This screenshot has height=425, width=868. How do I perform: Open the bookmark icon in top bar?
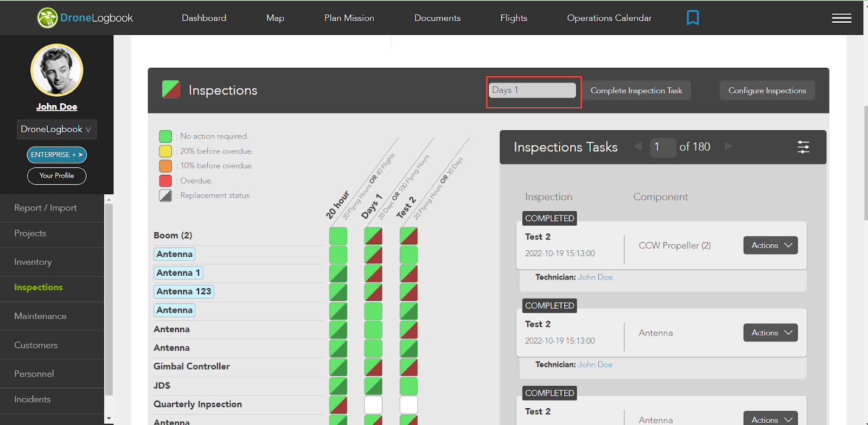(693, 18)
